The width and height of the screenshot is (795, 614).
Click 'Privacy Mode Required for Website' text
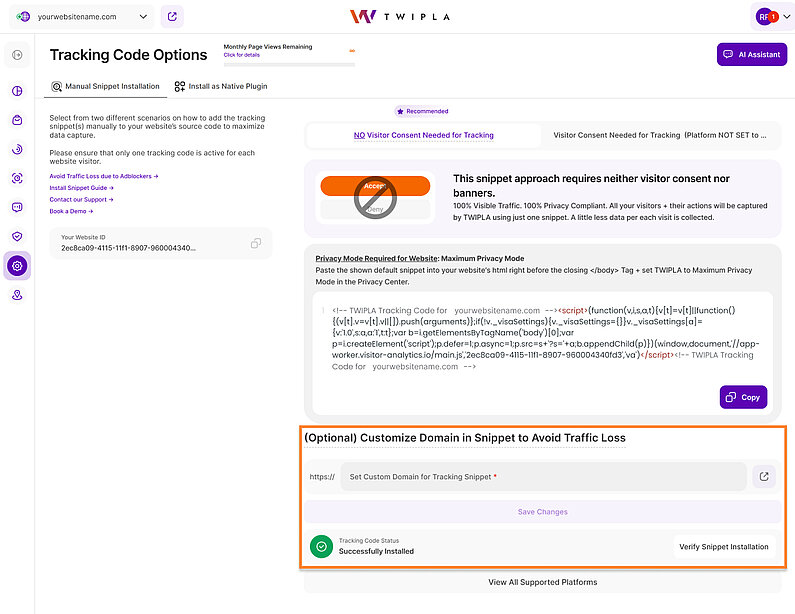point(377,259)
